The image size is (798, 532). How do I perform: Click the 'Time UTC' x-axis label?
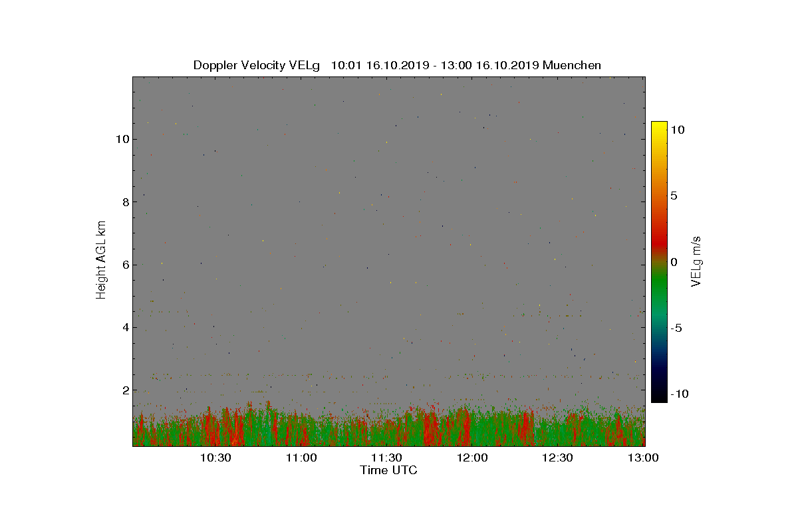388,470
